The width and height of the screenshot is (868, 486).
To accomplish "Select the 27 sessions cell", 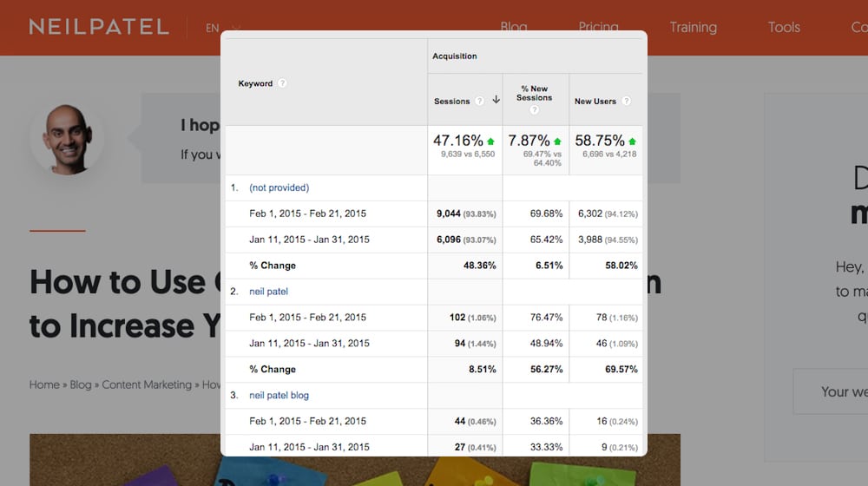I will coord(465,447).
